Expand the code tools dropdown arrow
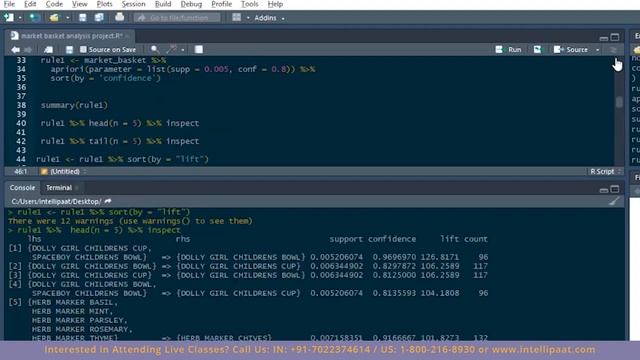 pos(183,50)
